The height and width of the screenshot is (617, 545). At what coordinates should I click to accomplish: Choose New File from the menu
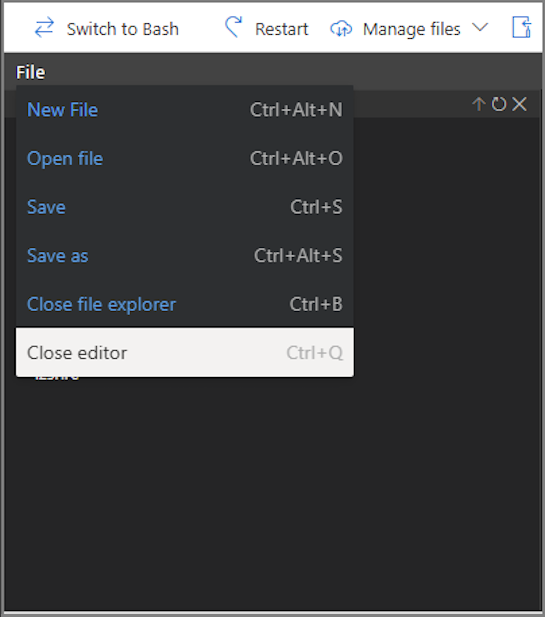(185, 110)
